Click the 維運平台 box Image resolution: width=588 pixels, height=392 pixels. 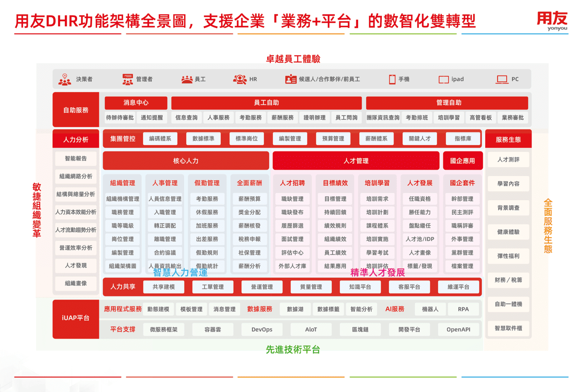tap(459, 287)
